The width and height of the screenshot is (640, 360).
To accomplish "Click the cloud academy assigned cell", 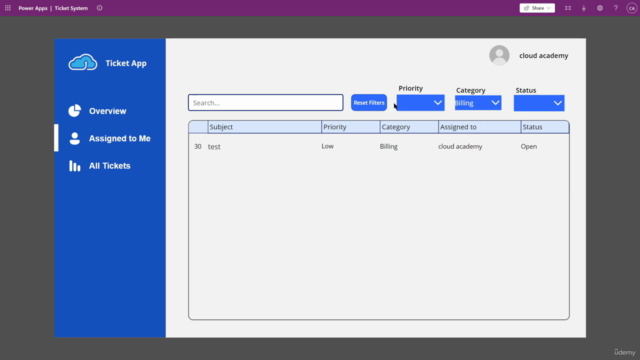I will tap(460, 146).
